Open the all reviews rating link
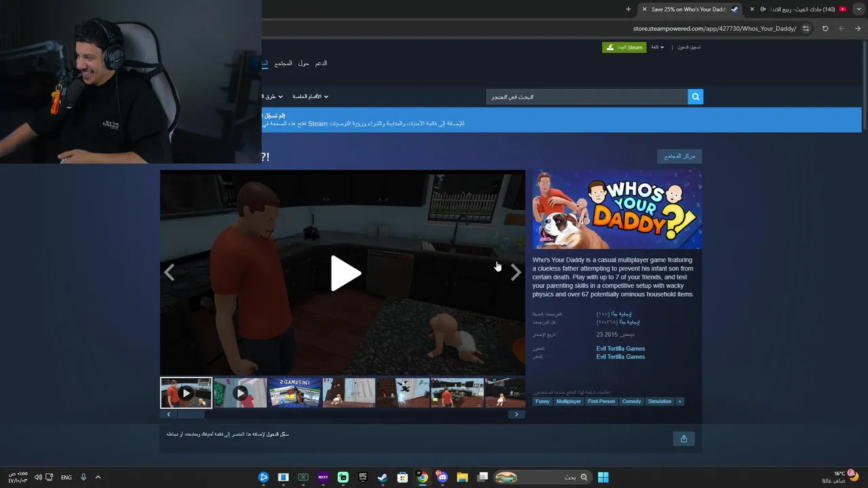Image resolution: width=868 pixels, height=488 pixels. point(618,322)
